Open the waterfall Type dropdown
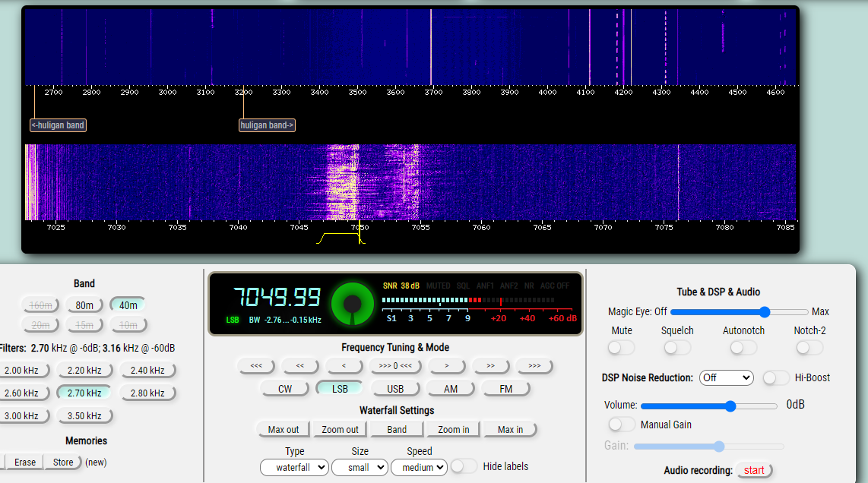Viewport: 868px width, 483px height. (x=294, y=468)
